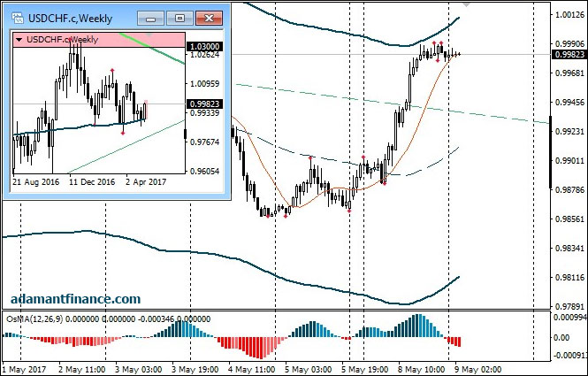Image resolution: width=588 pixels, height=376 pixels.
Task: Click the 0.99823 label on weekly chart
Action: coord(205,104)
